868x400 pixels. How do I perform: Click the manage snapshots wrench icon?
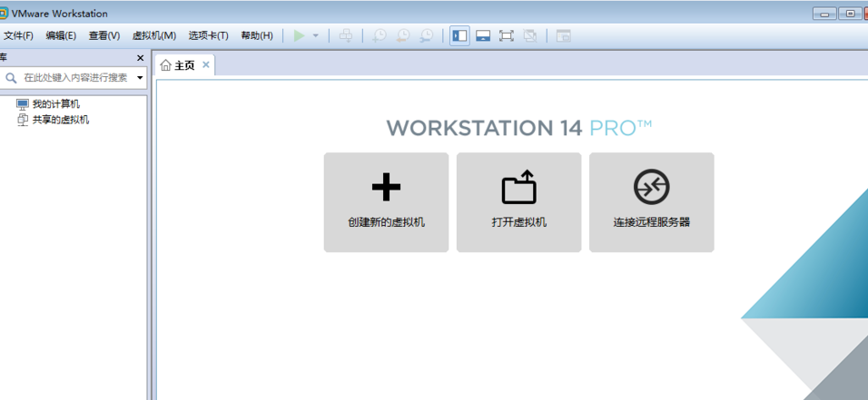tap(426, 36)
